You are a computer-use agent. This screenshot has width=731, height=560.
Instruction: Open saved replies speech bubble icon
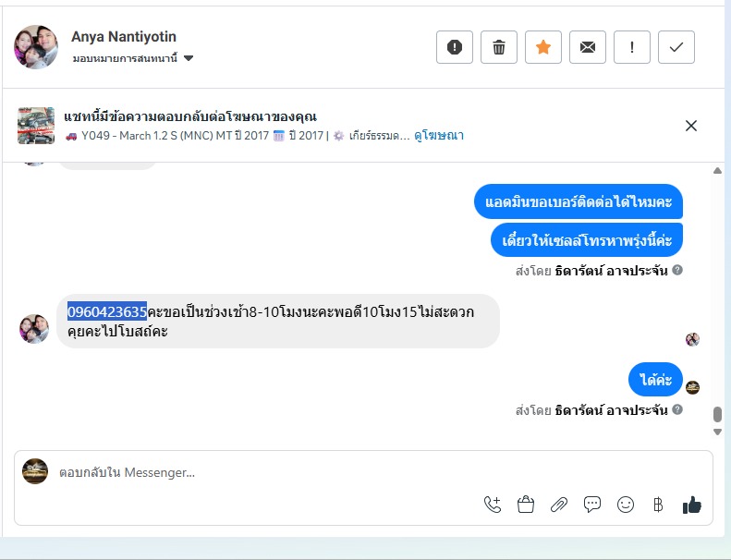pyautogui.click(x=592, y=505)
